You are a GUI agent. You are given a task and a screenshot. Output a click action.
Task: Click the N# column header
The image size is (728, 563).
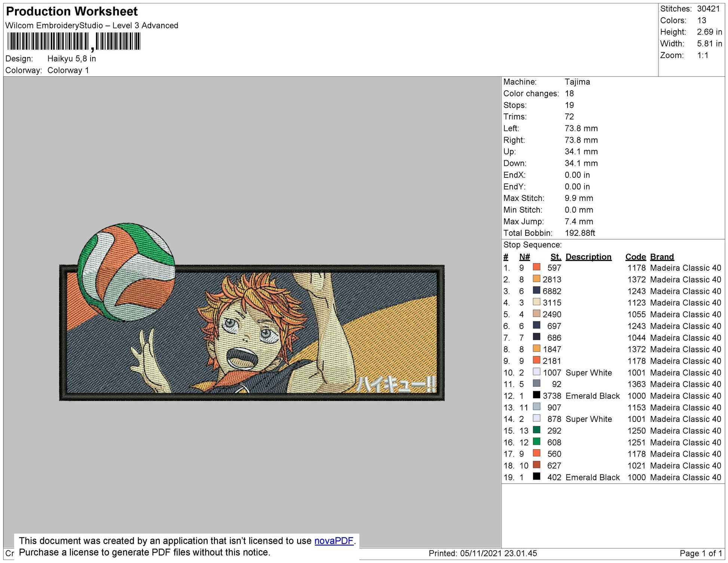(524, 257)
